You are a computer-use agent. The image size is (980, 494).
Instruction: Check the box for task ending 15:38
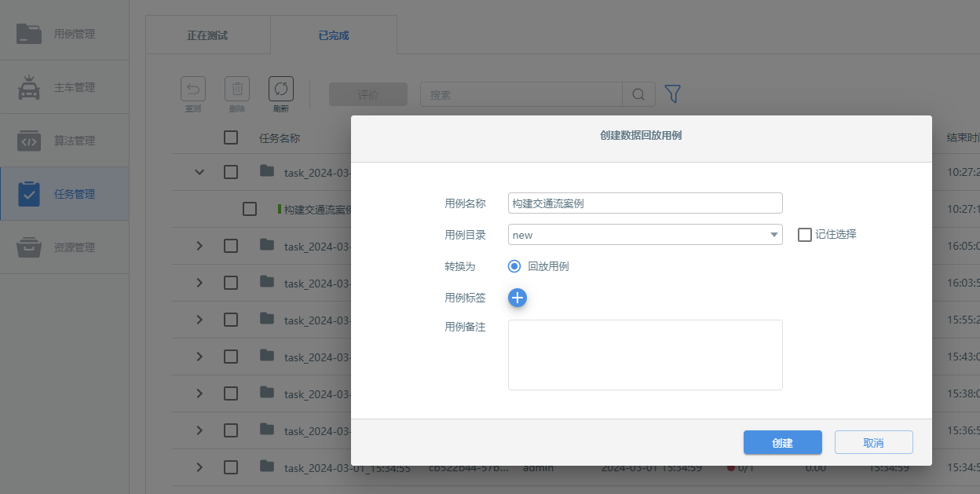coord(231,393)
